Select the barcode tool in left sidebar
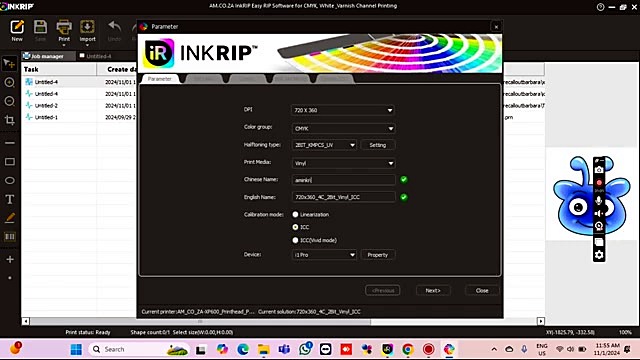This screenshot has width=640, height=360. (x=10, y=237)
